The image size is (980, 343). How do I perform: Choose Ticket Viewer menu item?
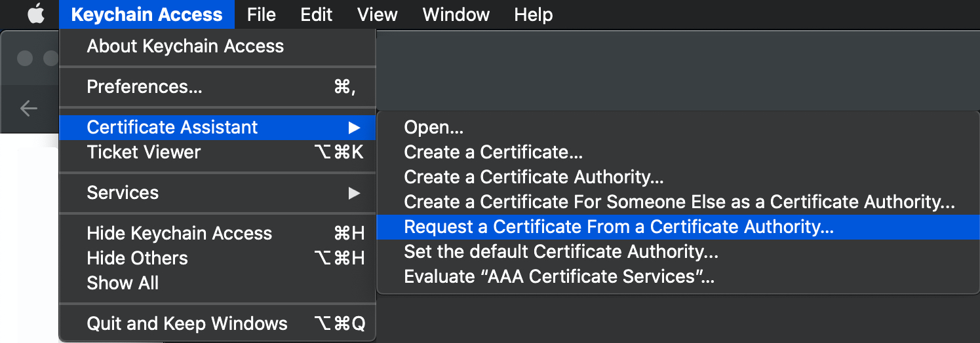point(218,152)
